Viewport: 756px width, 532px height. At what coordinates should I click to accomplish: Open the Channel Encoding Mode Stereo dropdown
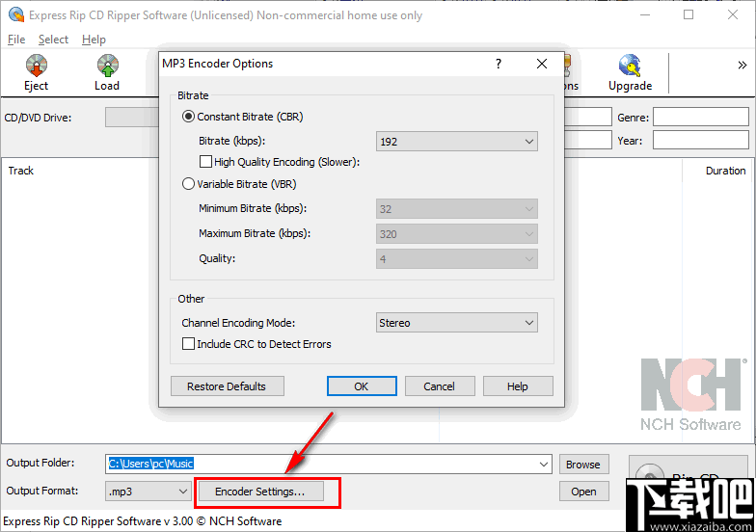click(457, 323)
